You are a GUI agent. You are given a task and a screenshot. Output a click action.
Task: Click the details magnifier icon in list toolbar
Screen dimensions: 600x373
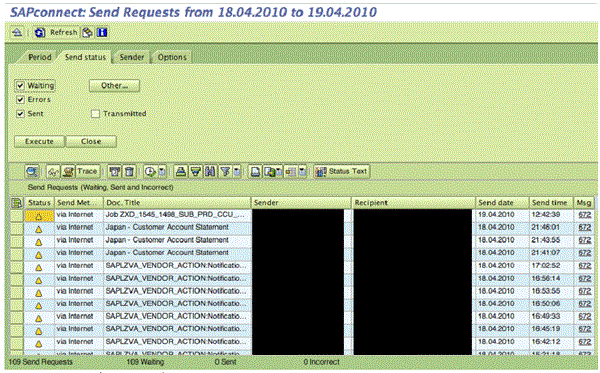[32, 172]
